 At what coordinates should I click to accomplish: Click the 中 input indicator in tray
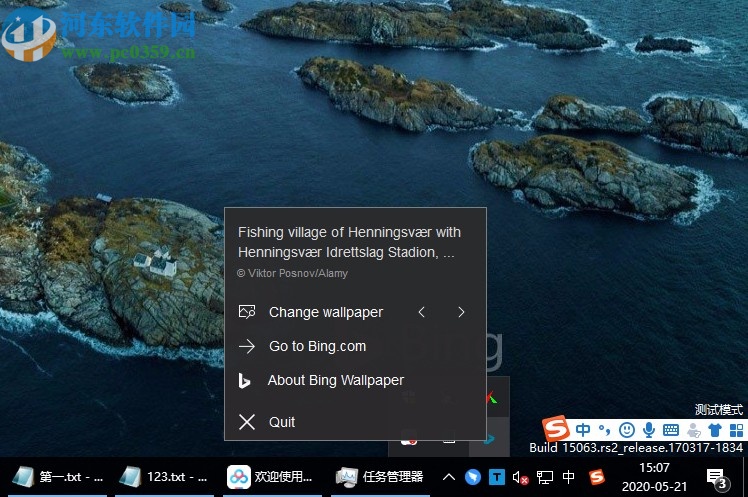568,476
